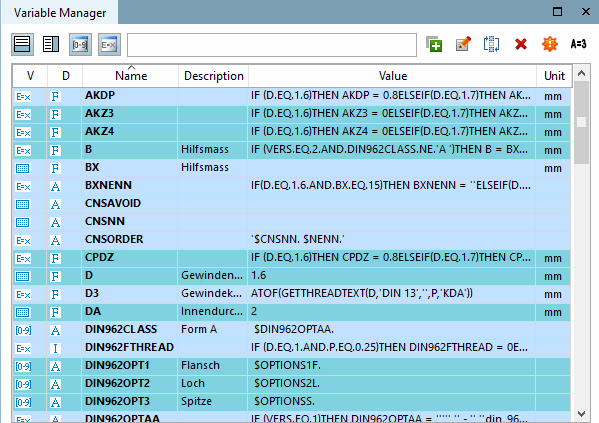Screen dimensions: 599x423
Task: Click the add new variable icon
Action: (x=434, y=44)
